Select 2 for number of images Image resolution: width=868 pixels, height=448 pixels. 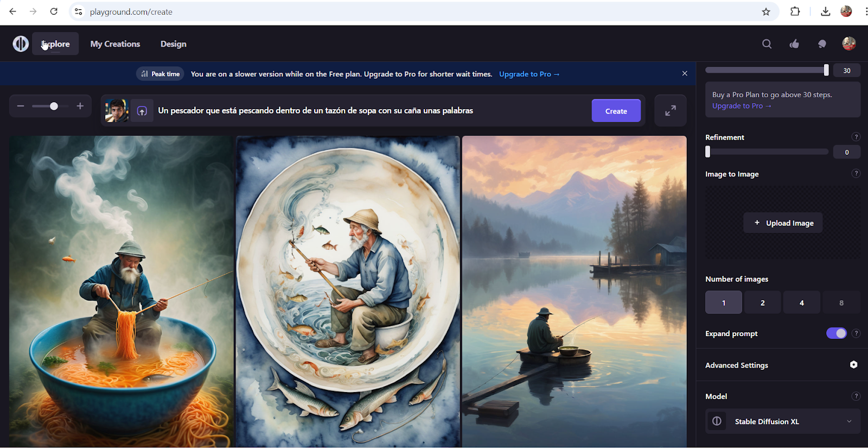[762, 302]
